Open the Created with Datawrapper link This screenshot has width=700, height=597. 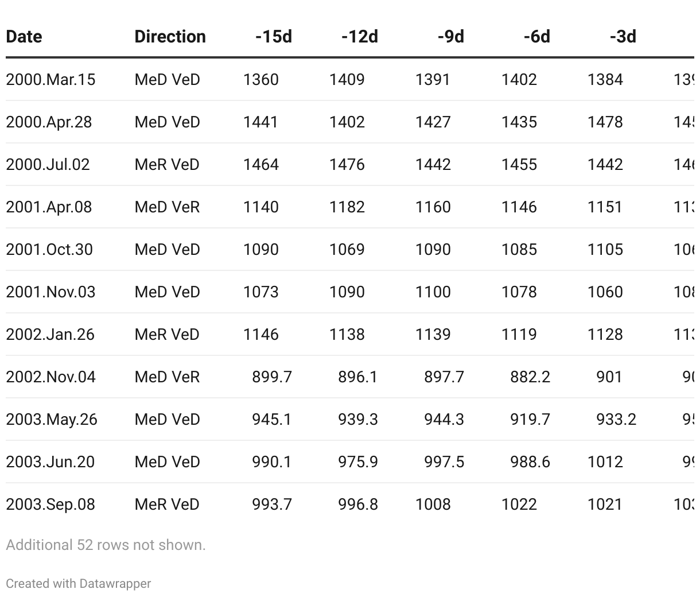[79, 583]
